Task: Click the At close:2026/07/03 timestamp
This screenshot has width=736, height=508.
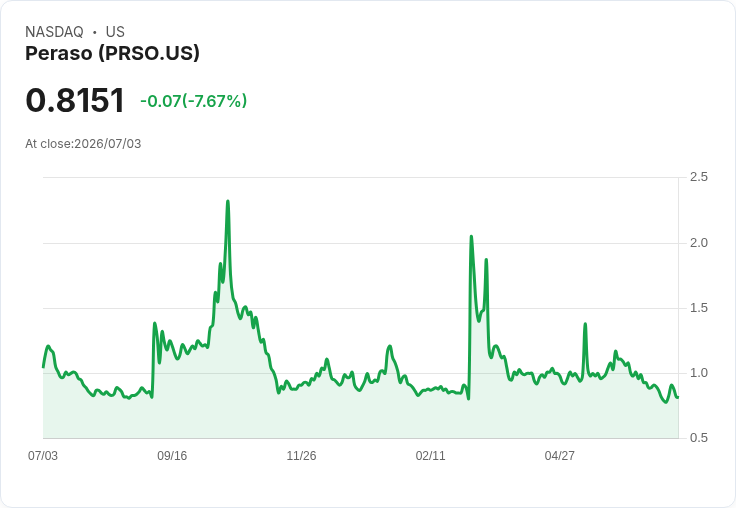Action: tap(83, 144)
